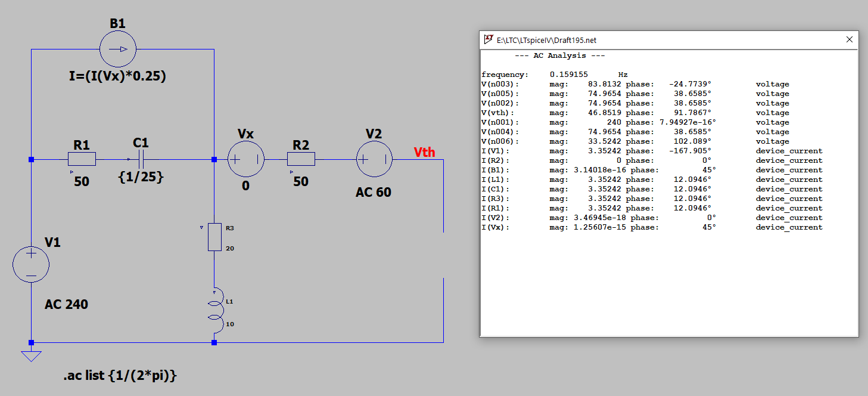This screenshot has width=868, height=396.
Task: Click the C1 component label
Action: tap(141, 143)
